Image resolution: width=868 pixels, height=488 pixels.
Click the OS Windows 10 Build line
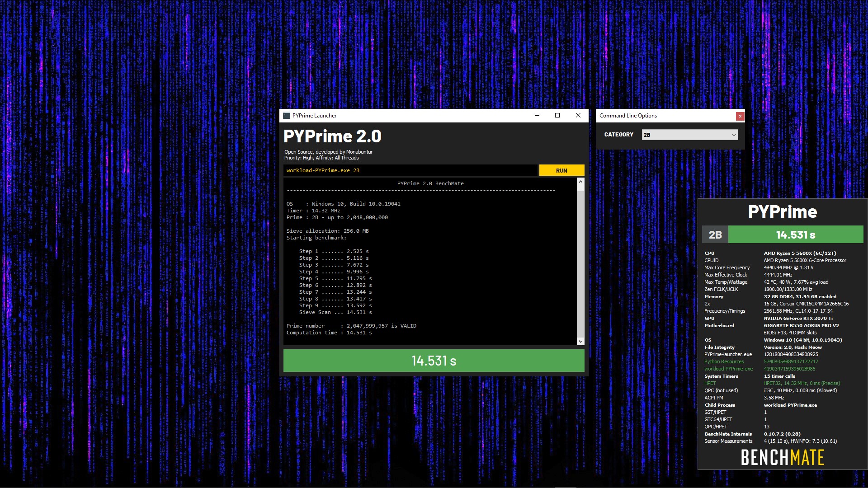point(344,204)
